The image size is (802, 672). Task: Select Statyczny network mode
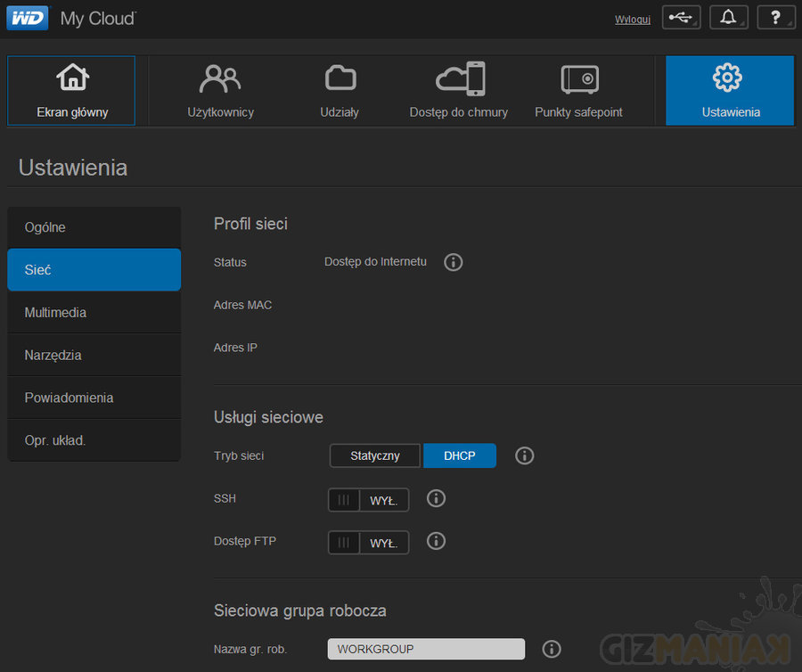pos(375,455)
